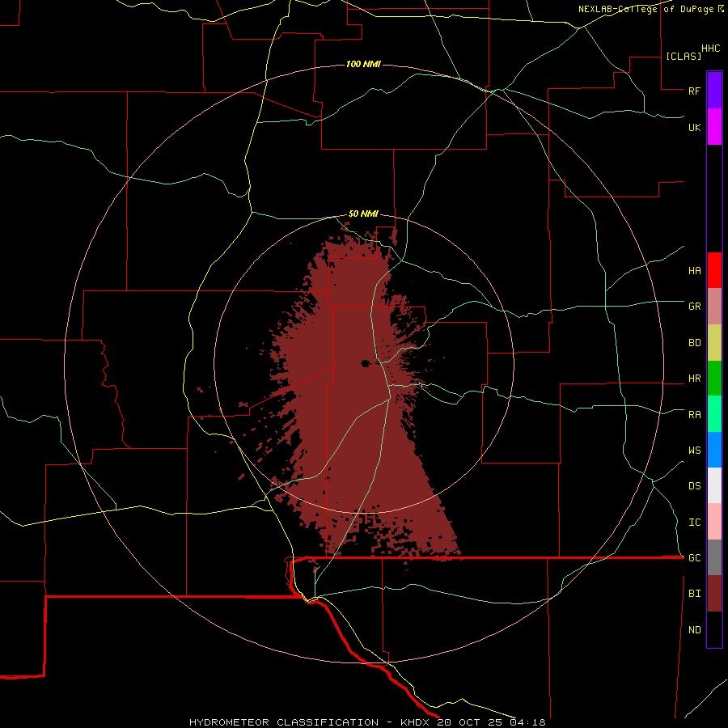This screenshot has height=728, width=728.
Task: Click the DS legend label
Action: tap(694, 486)
